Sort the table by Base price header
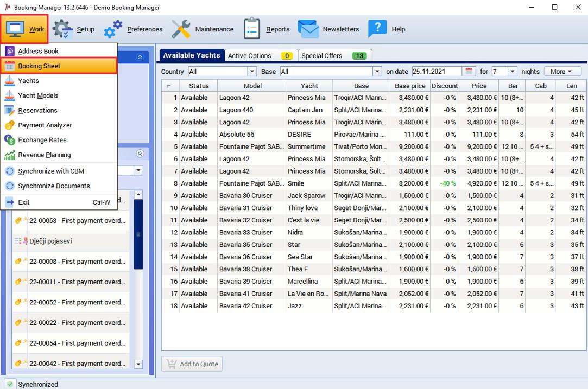The width and height of the screenshot is (588, 389). point(410,86)
